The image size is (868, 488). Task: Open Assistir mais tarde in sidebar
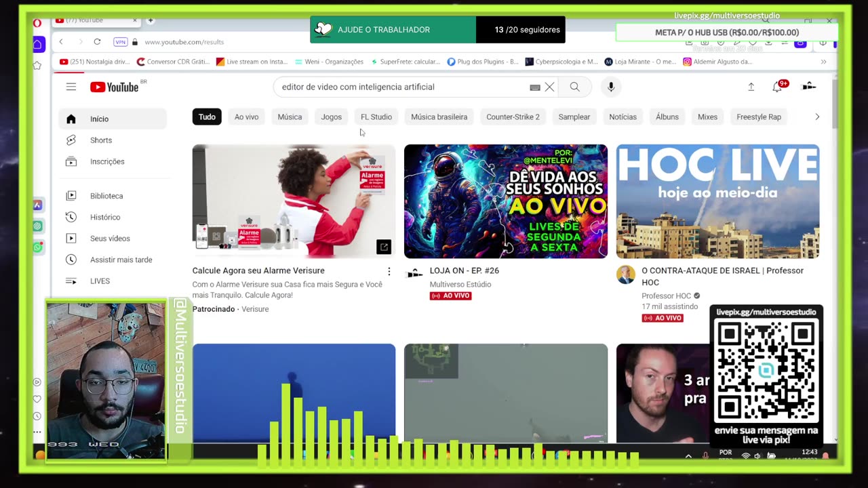[113, 260]
